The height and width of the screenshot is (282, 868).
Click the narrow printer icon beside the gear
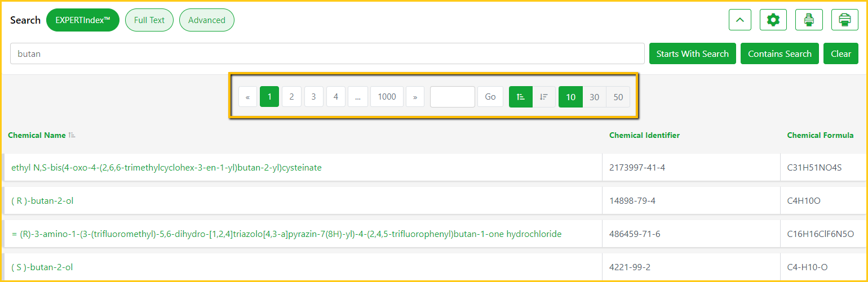point(809,20)
